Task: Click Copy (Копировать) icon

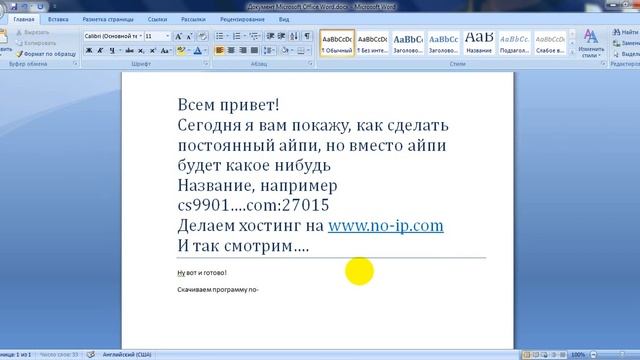Action: (19, 43)
